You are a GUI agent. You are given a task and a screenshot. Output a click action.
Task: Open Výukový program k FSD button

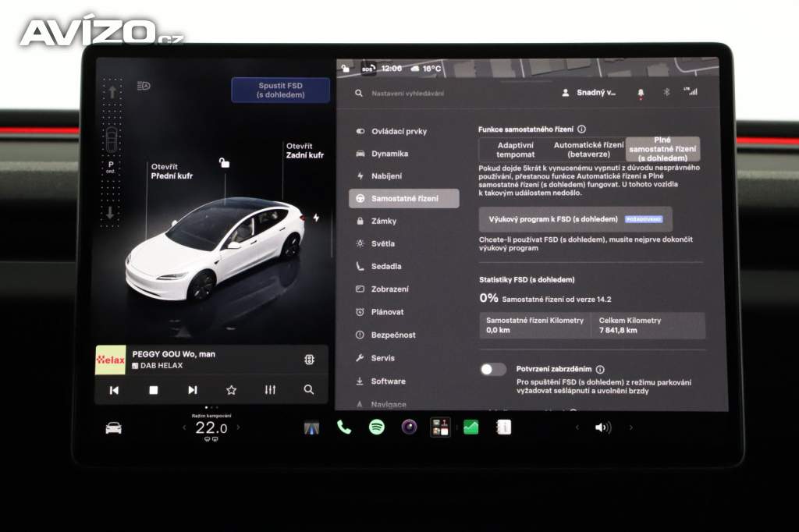tap(575, 219)
